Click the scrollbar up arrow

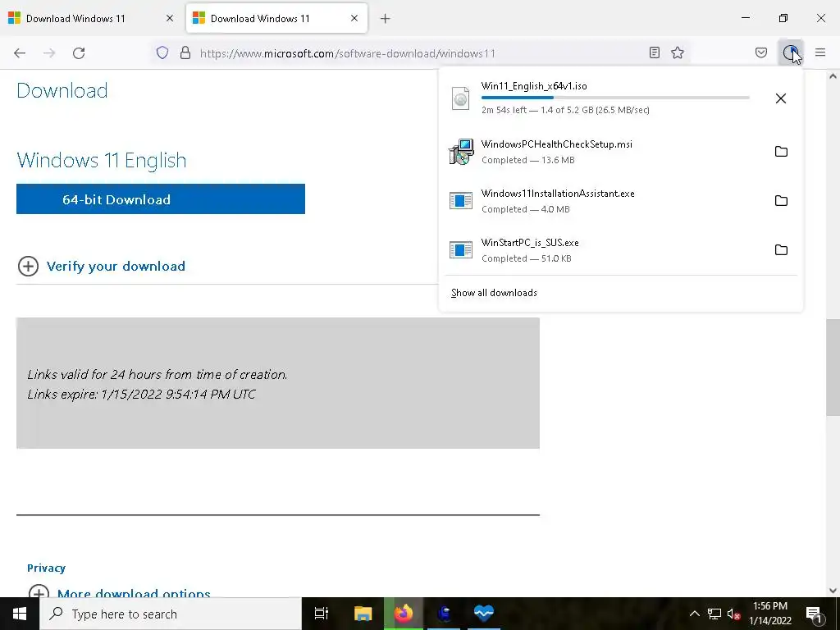pyautogui.click(x=833, y=76)
